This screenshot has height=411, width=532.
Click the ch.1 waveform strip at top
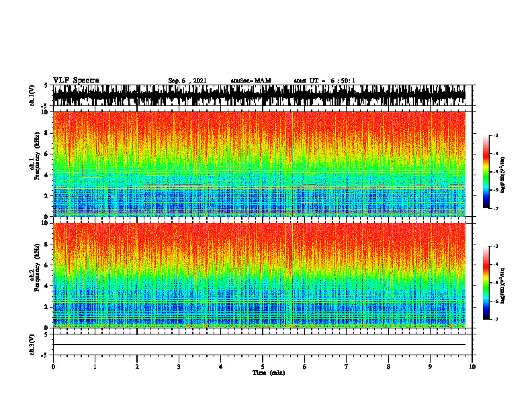tap(259, 95)
